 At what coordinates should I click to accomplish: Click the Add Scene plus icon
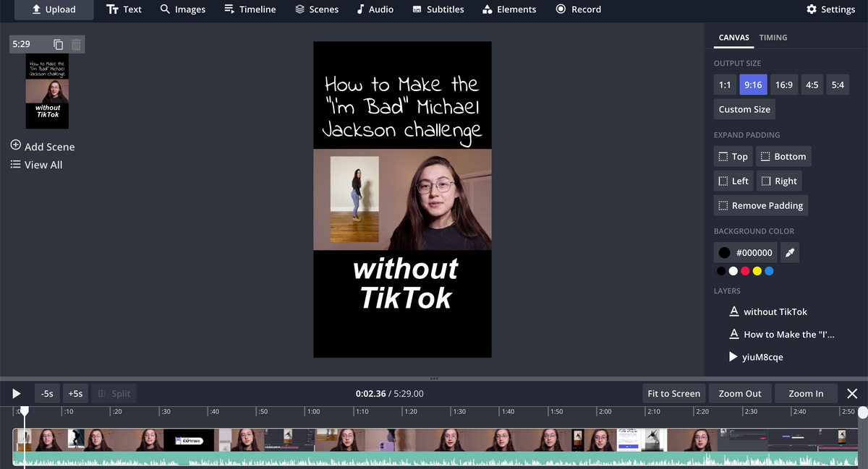click(x=16, y=145)
